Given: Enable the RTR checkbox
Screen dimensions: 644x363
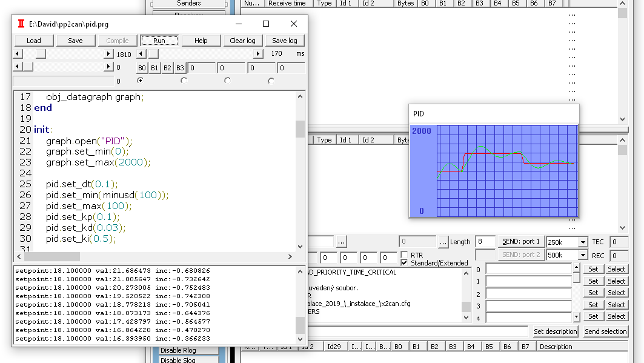Looking at the screenshot, I should 404,255.
